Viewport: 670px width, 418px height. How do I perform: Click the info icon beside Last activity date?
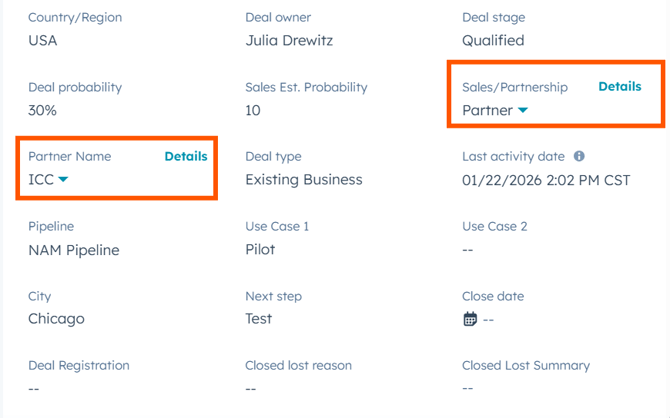(x=579, y=157)
